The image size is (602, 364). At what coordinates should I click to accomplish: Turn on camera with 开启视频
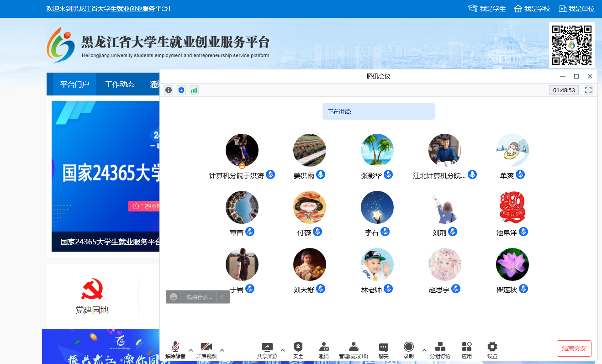coord(206,350)
